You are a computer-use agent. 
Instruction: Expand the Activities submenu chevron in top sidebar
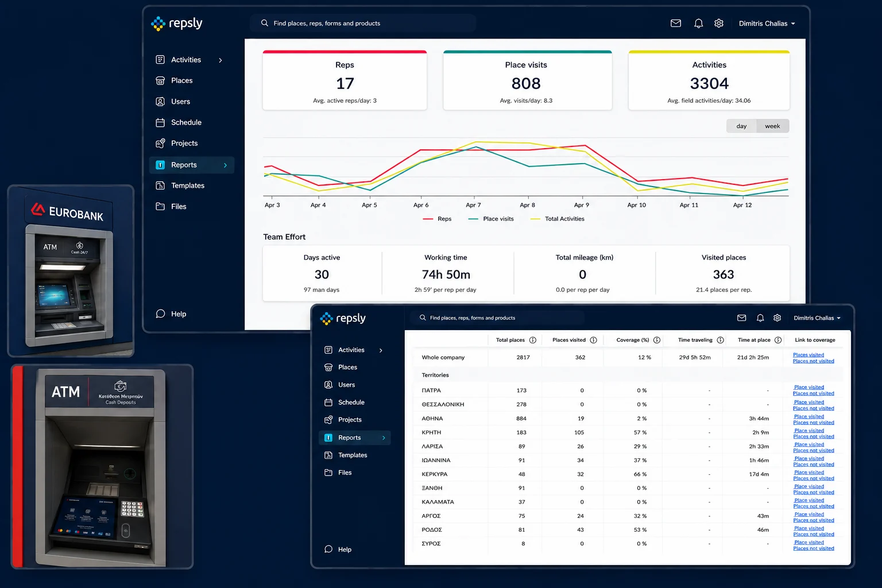[x=220, y=60]
